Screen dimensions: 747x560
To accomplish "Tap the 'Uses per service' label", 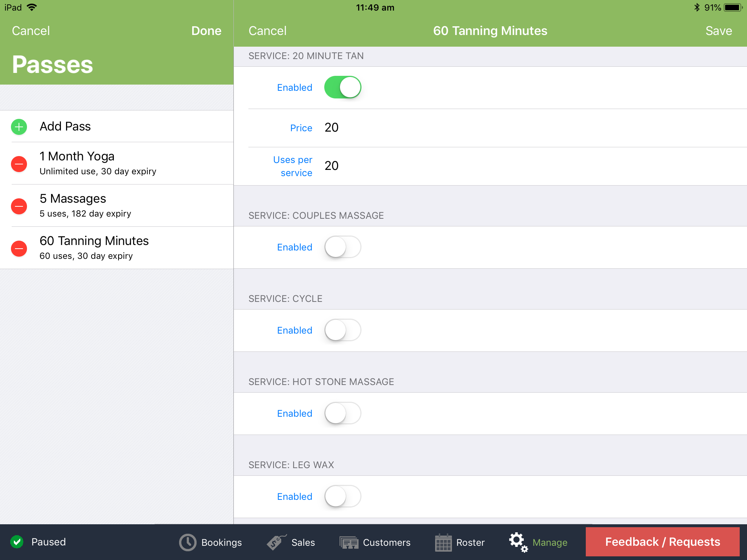I will [293, 166].
